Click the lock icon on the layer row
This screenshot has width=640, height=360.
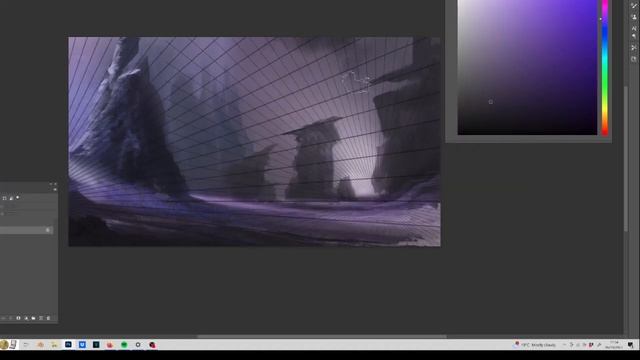[x=48, y=230]
